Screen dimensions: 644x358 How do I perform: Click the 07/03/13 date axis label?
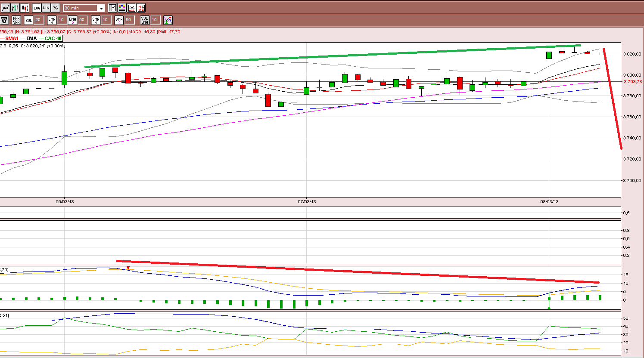(x=307, y=201)
